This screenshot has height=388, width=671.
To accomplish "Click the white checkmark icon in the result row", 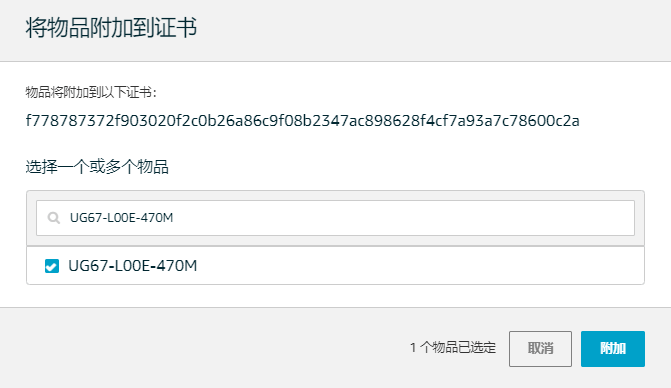I will pyautogui.click(x=52, y=266).
